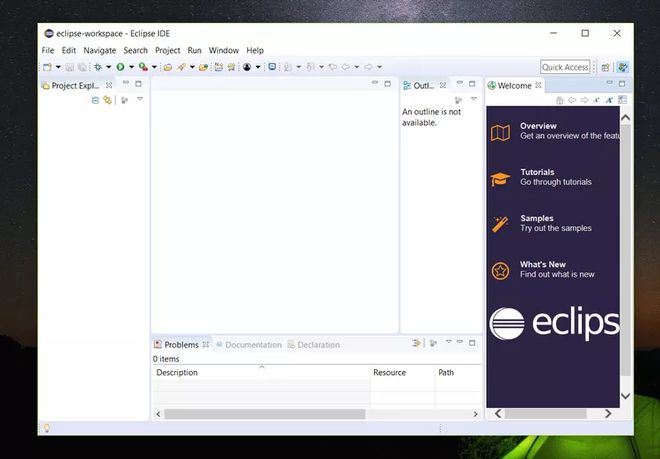Screen dimensions: 660x459
Task: Open the New wizard dropdown arrow
Action: 58,67
